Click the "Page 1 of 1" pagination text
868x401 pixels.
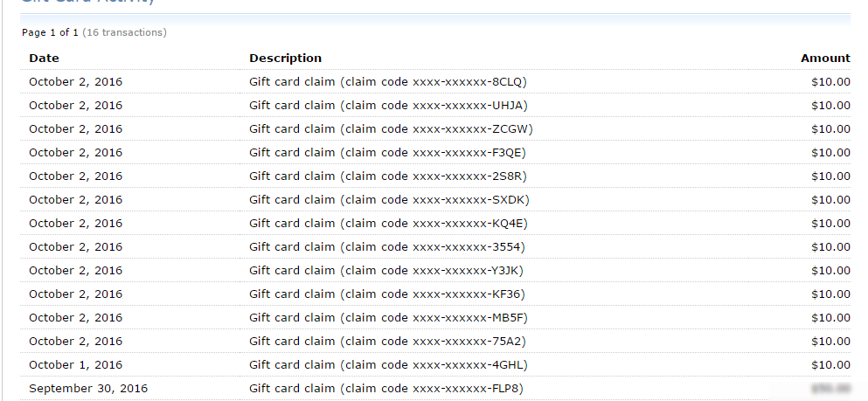coord(50,33)
